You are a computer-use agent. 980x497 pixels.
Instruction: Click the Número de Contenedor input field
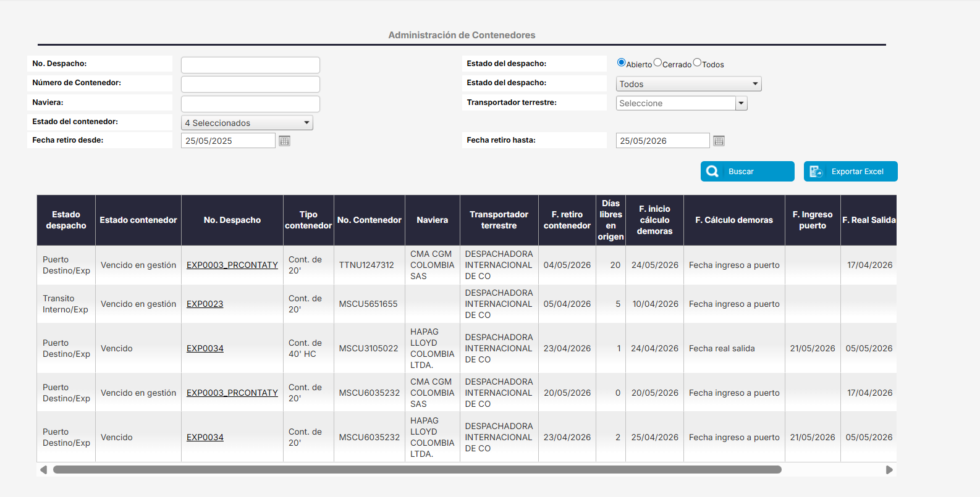(x=250, y=84)
